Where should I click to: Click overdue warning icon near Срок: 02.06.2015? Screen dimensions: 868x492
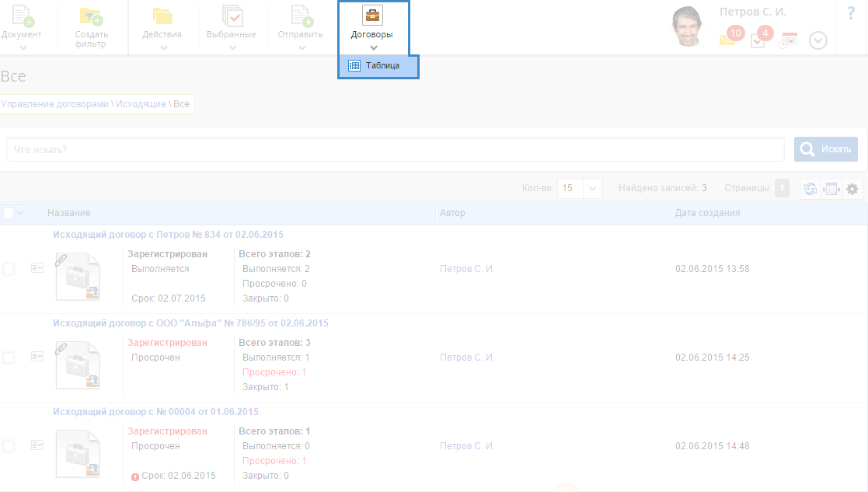tap(135, 476)
